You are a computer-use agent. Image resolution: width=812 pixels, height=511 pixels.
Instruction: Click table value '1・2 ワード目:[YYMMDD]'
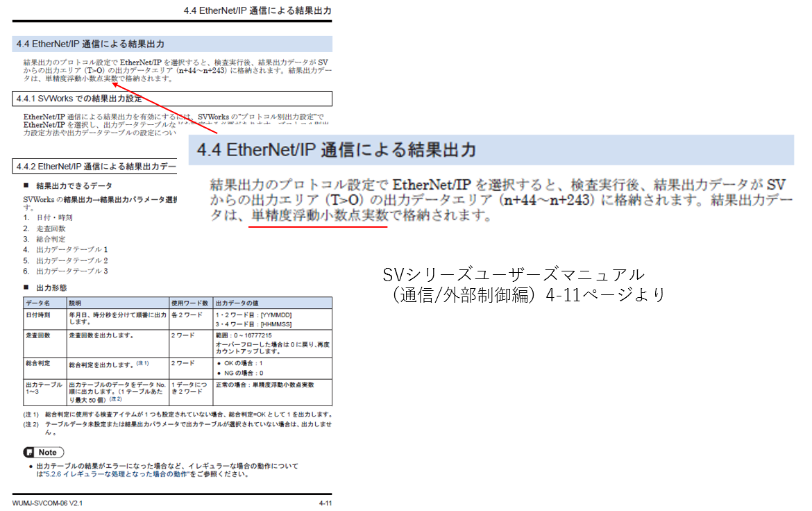[x=254, y=315]
